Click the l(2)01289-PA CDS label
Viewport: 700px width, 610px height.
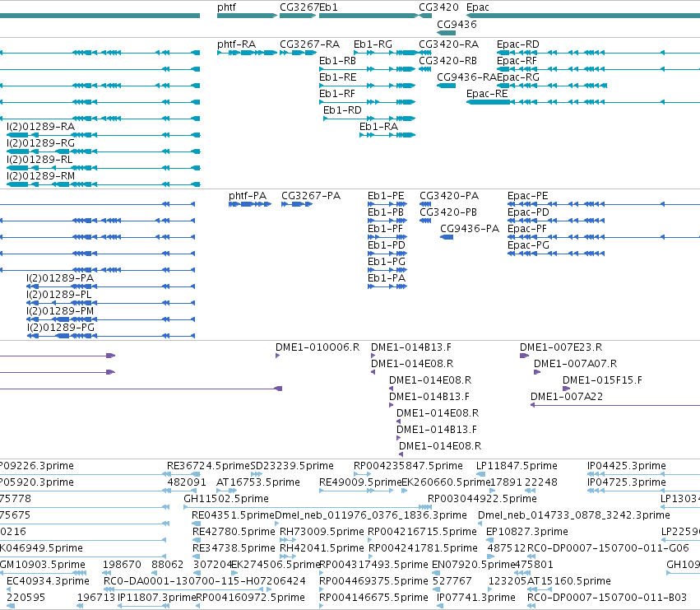tap(60, 278)
